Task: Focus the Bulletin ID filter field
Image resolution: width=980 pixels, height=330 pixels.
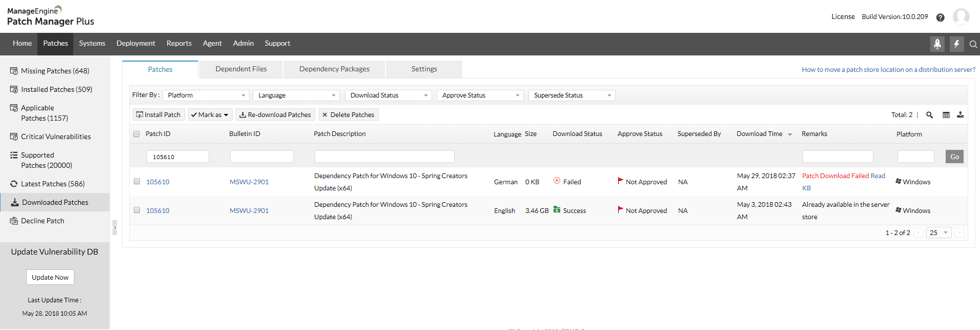Action: (x=262, y=157)
